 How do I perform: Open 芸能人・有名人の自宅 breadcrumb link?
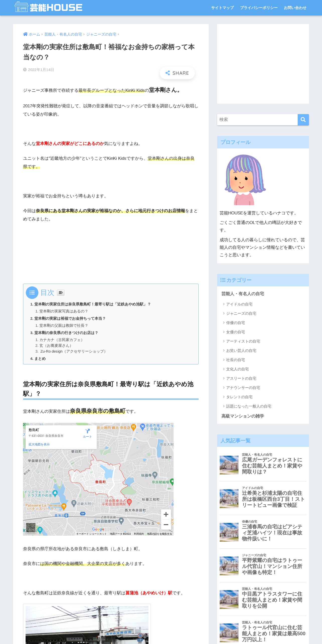(x=63, y=34)
